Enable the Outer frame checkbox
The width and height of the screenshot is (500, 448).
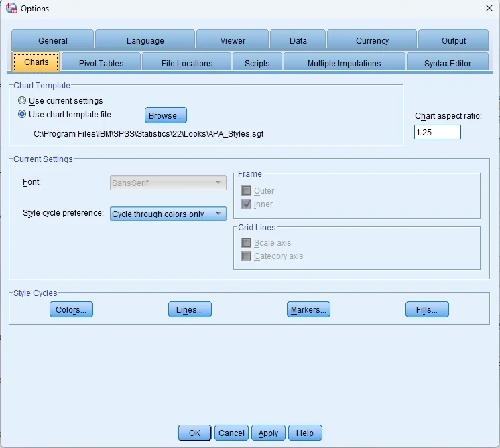click(247, 191)
